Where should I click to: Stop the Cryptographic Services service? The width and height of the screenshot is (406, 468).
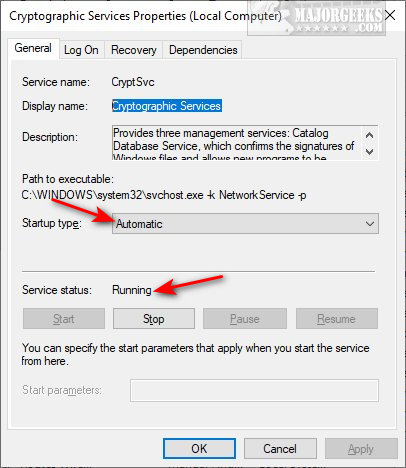click(x=154, y=319)
